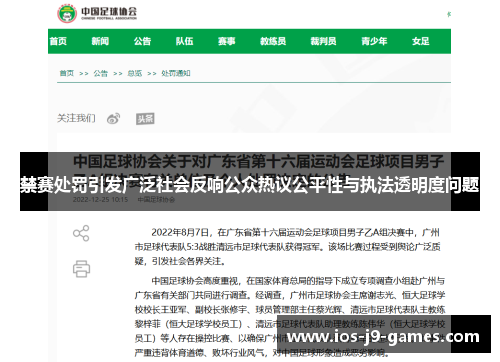The height and width of the screenshot is (362, 500).
Task: Click the print icon beside the article
Action: tap(81, 269)
